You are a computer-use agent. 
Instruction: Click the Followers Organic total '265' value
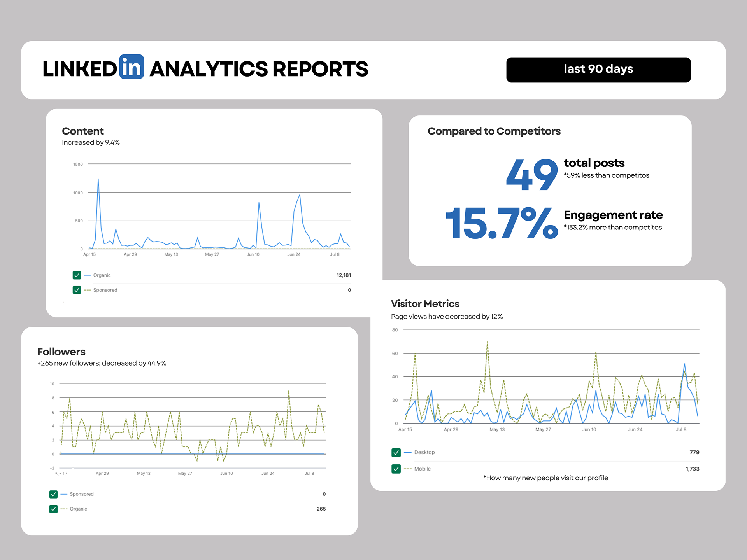321,509
